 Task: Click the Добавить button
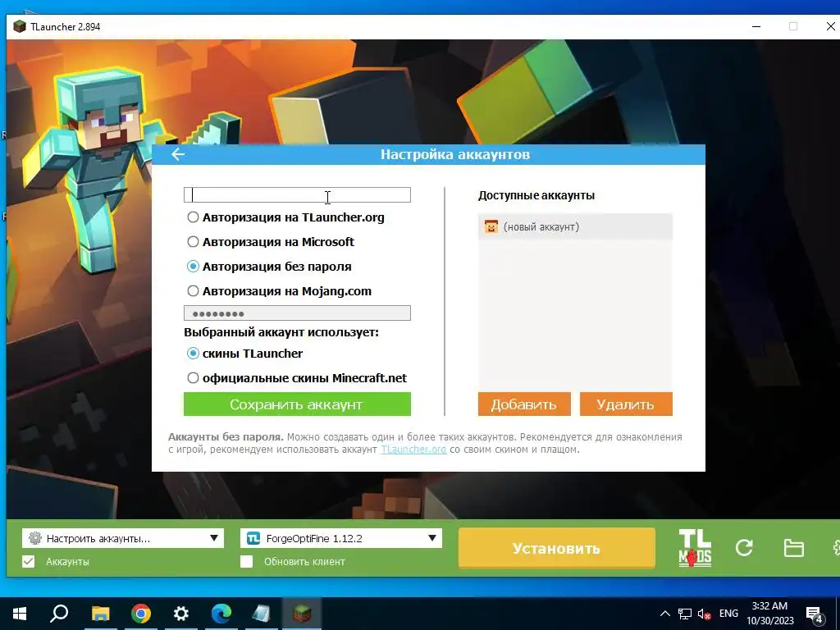524,404
